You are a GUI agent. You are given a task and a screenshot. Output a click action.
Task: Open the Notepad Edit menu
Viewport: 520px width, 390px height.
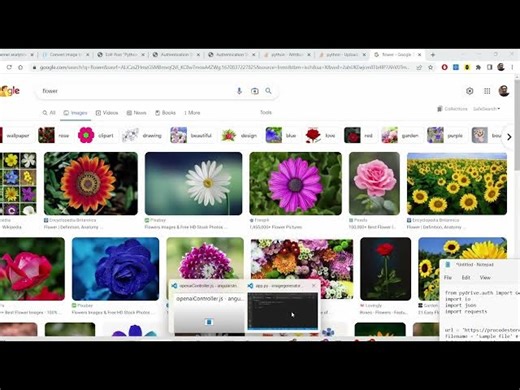click(466, 277)
